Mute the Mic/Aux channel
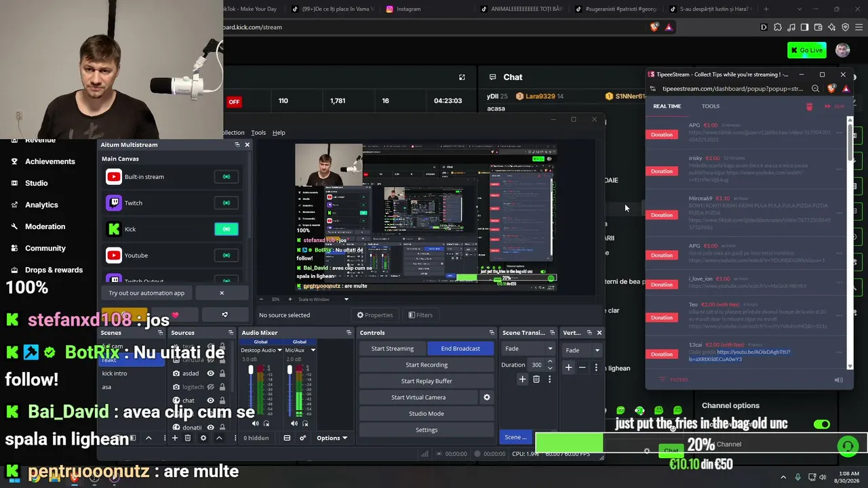868x488 pixels. (x=294, y=424)
